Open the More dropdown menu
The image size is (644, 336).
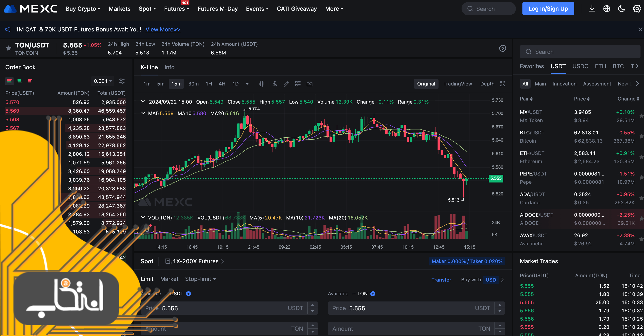click(x=334, y=9)
